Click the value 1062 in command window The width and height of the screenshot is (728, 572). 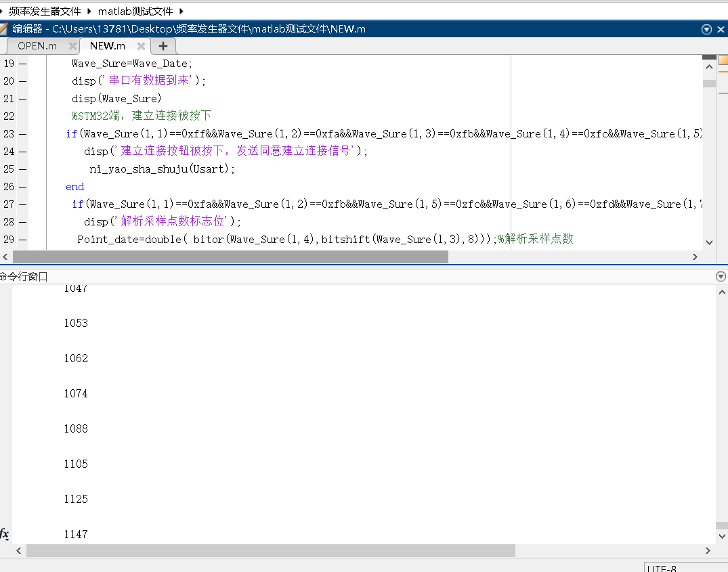[76, 359]
